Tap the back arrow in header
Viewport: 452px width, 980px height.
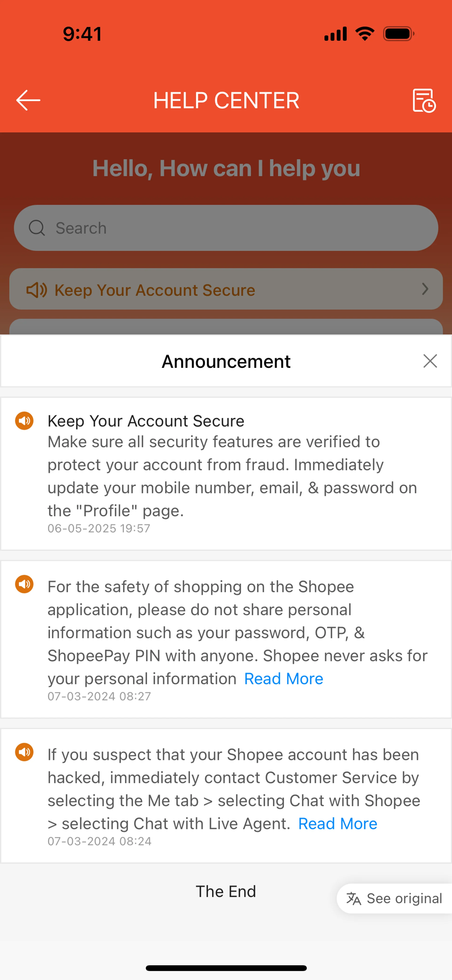tap(28, 101)
